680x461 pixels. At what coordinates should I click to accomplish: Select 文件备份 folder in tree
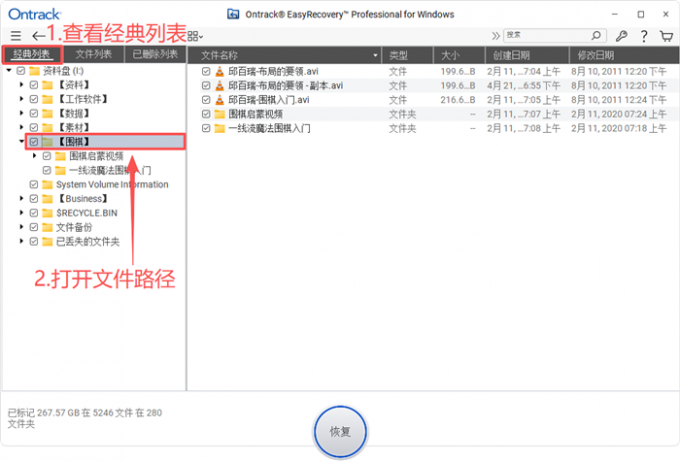(74, 227)
